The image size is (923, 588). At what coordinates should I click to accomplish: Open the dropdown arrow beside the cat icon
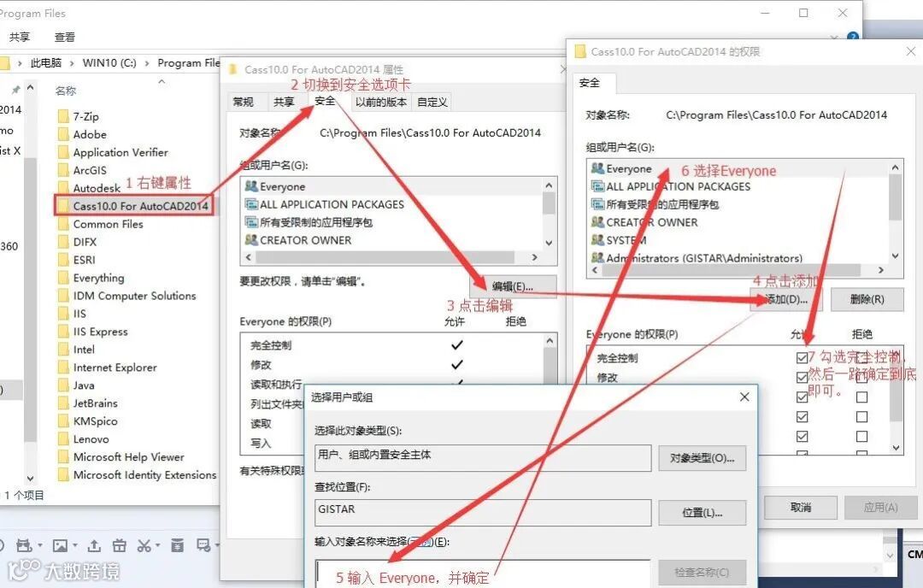[40, 545]
